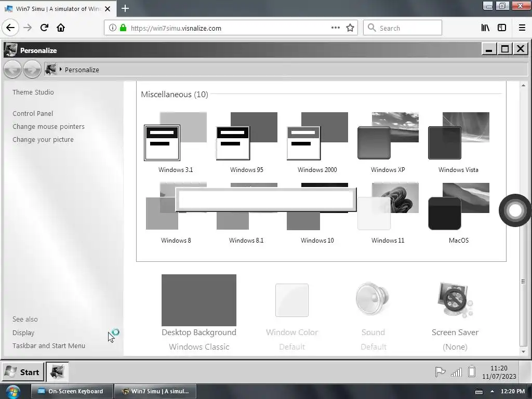
Task: Click Personalize taskbar icon in simulator
Action: 57,372
